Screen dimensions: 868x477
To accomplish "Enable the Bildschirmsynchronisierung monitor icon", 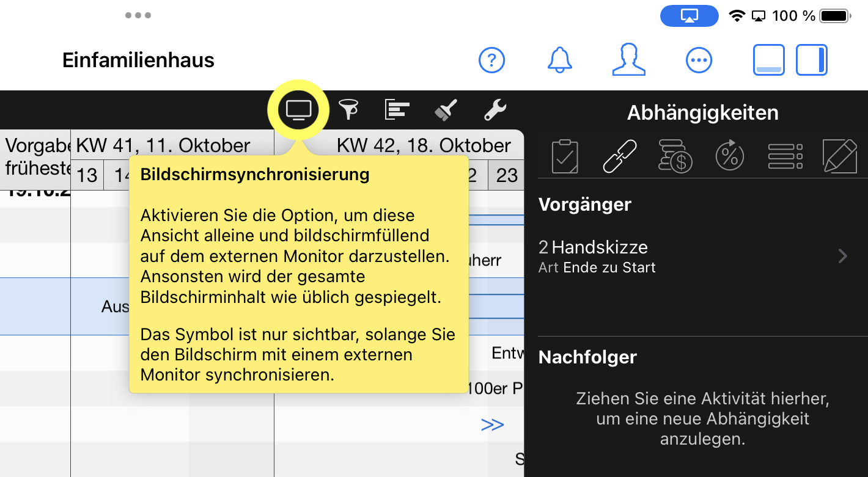I will pyautogui.click(x=298, y=109).
